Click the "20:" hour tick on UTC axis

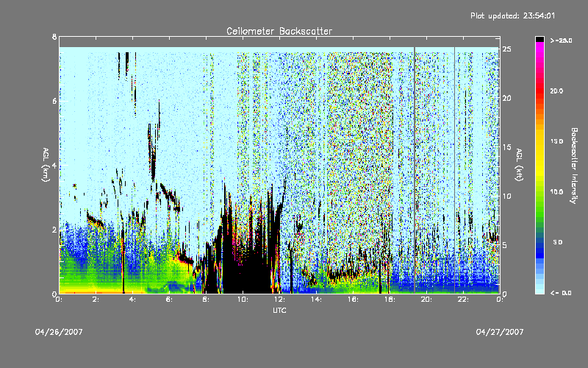tap(426, 300)
